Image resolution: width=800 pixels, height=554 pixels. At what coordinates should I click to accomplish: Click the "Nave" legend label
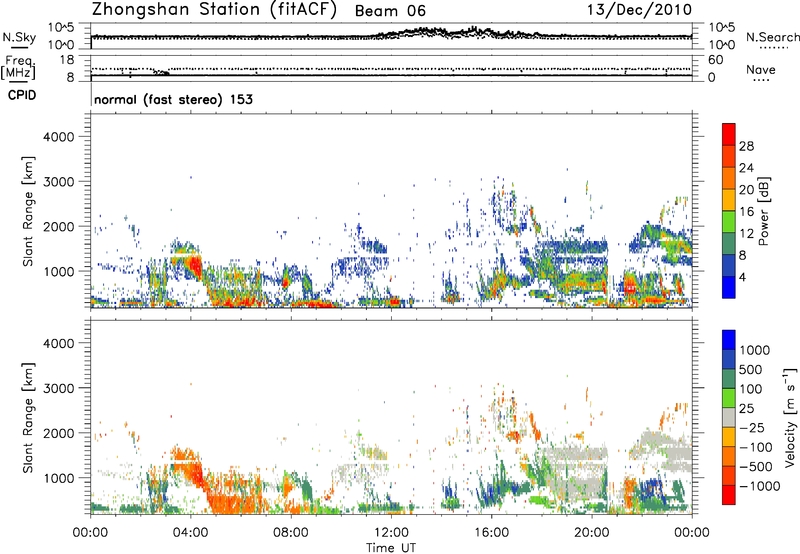coord(761,70)
